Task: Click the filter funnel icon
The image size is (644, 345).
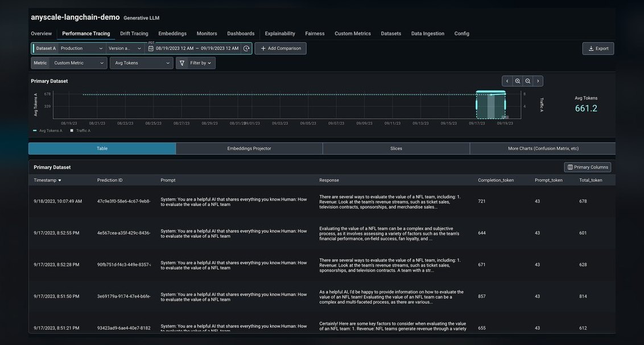Action: [182, 63]
